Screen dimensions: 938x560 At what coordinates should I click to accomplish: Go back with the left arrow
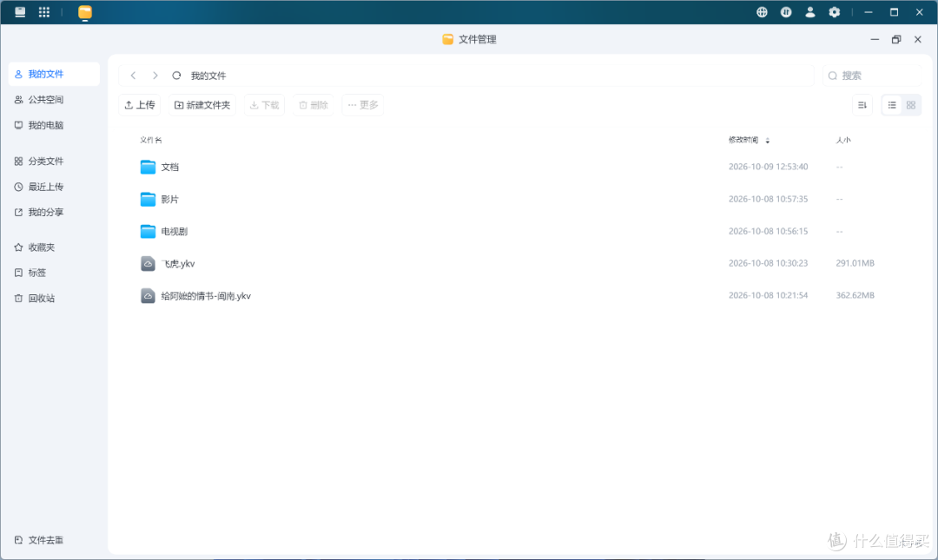point(134,76)
